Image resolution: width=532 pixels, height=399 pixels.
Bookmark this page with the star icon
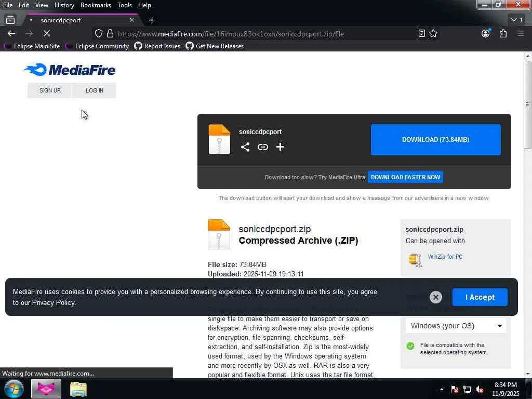pyautogui.click(x=433, y=33)
